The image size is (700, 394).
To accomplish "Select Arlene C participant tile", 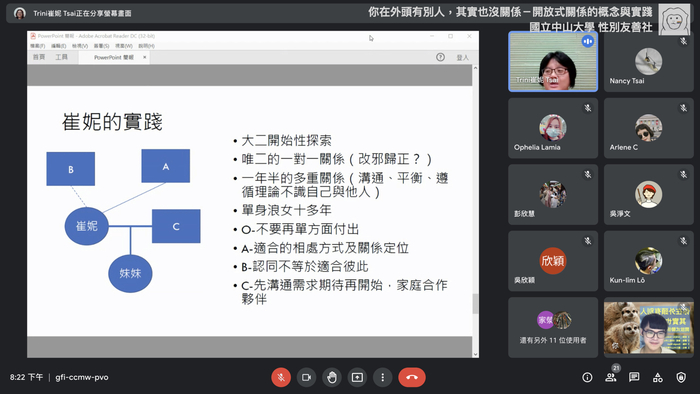I will click(x=649, y=128).
